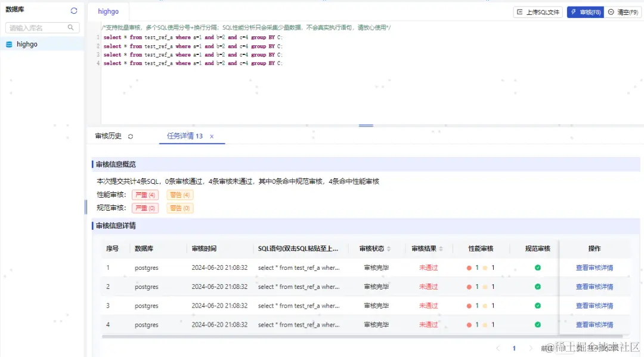Image resolution: width=644 pixels, height=357 pixels.
Task: Click the audit time column header
Action: [204, 249]
